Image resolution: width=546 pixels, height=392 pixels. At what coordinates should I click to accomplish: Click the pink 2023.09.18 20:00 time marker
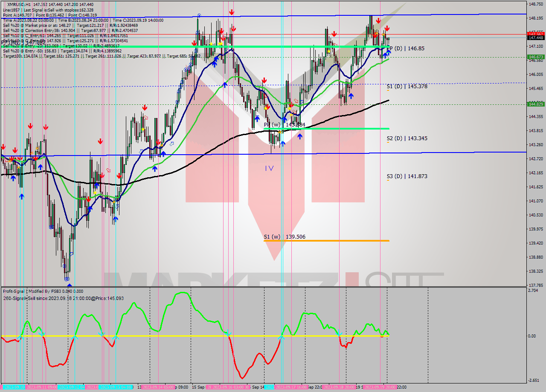[340, 387]
